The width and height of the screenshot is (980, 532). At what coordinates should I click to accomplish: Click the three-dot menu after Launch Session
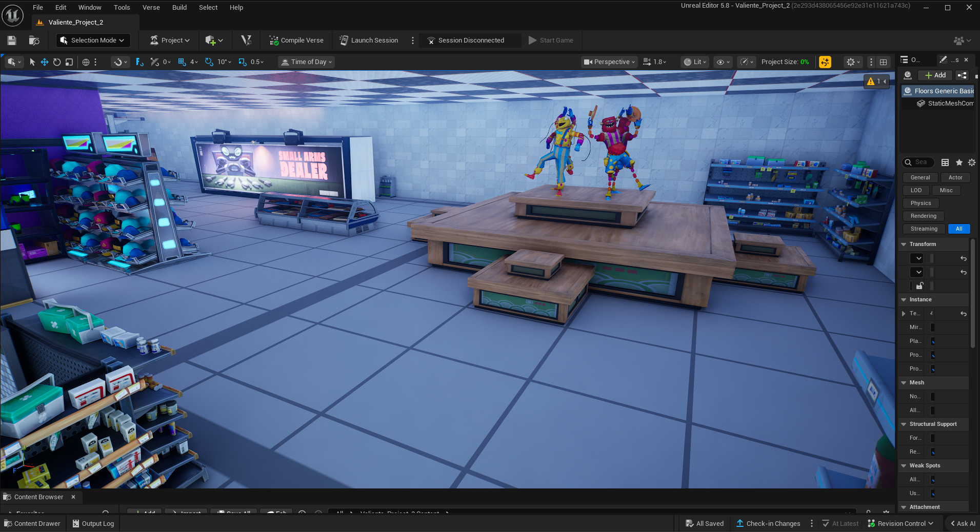click(x=413, y=40)
